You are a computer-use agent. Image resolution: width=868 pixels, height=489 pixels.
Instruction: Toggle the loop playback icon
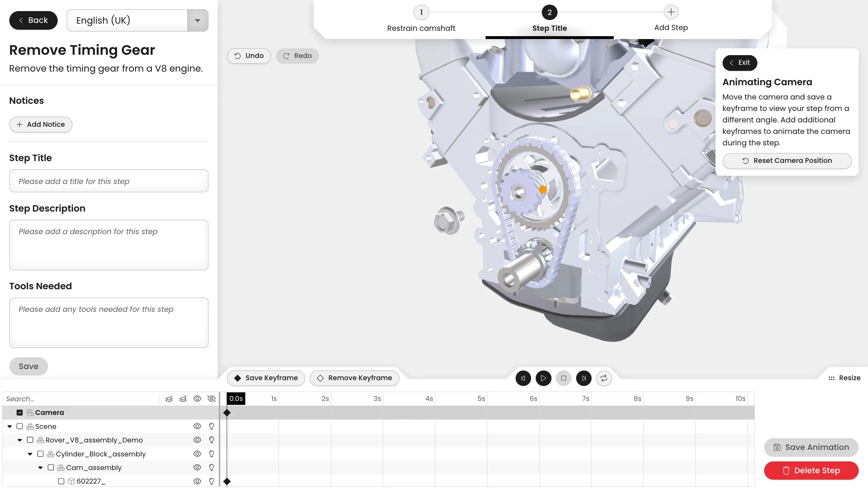[604, 378]
